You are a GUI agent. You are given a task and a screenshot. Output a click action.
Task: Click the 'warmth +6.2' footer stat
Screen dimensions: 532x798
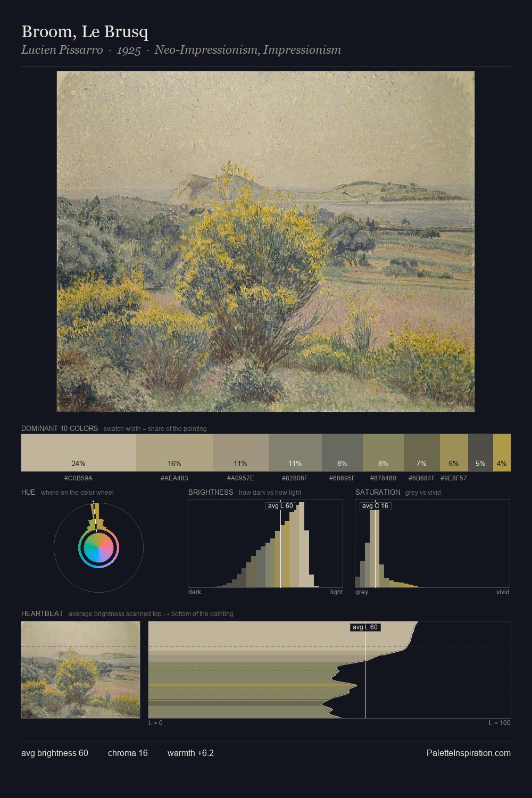coord(190,753)
